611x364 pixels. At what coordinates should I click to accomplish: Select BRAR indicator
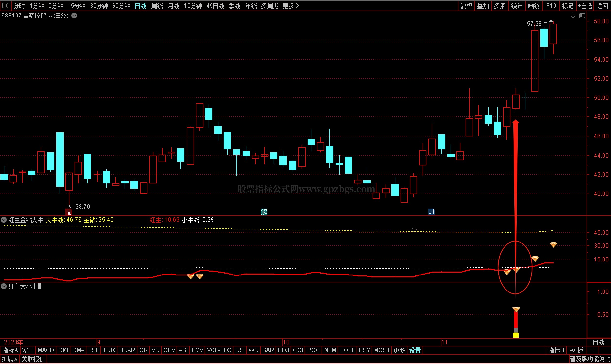(127, 350)
